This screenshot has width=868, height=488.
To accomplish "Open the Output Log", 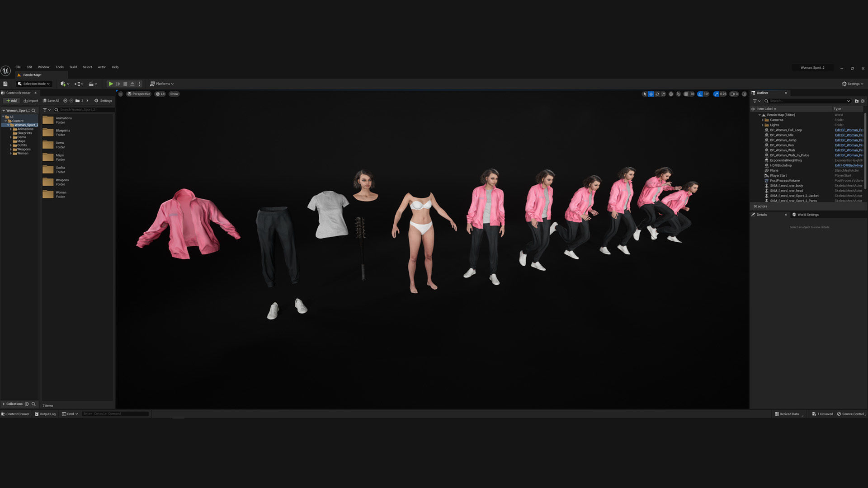I will (45, 414).
